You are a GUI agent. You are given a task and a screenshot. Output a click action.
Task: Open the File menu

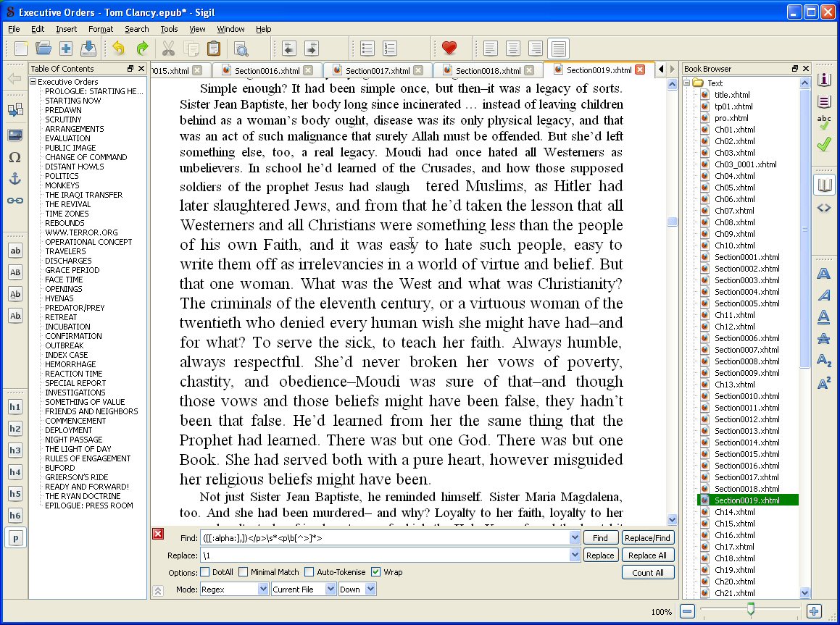coord(14,29)
